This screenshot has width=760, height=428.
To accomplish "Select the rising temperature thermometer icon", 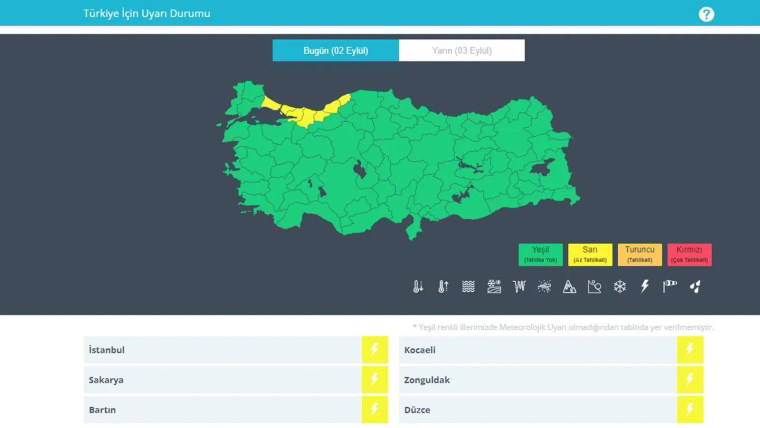I will pyautogui.click(x=443, y=287).
